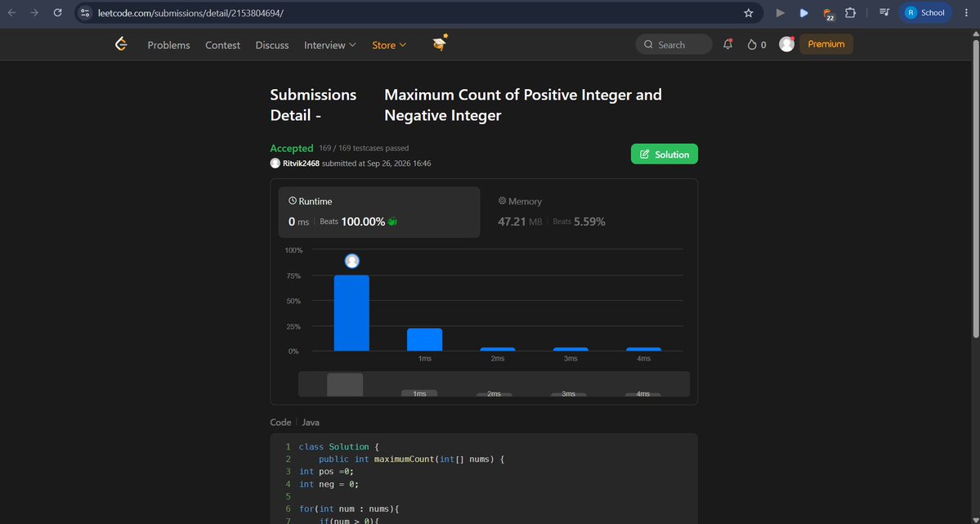Screen dimensions: 980x524
Task: Click the 4ms label in the range strip
Action: (x=643, y=394)
